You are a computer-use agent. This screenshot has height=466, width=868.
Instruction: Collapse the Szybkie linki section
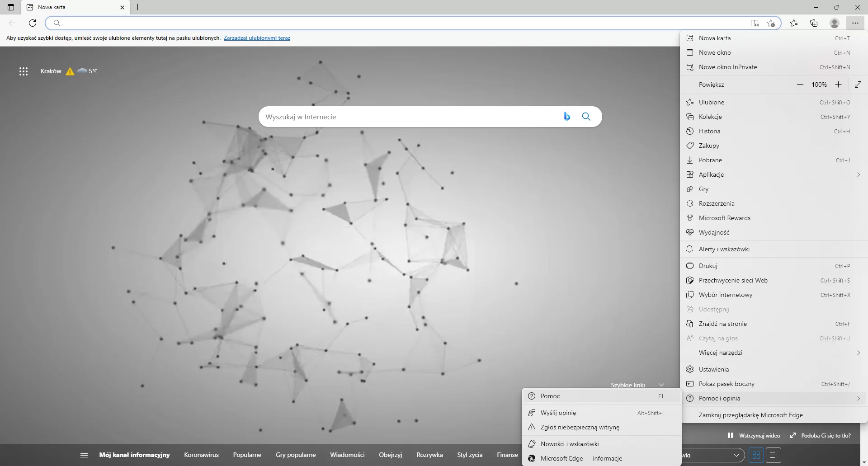pos(661,385)
